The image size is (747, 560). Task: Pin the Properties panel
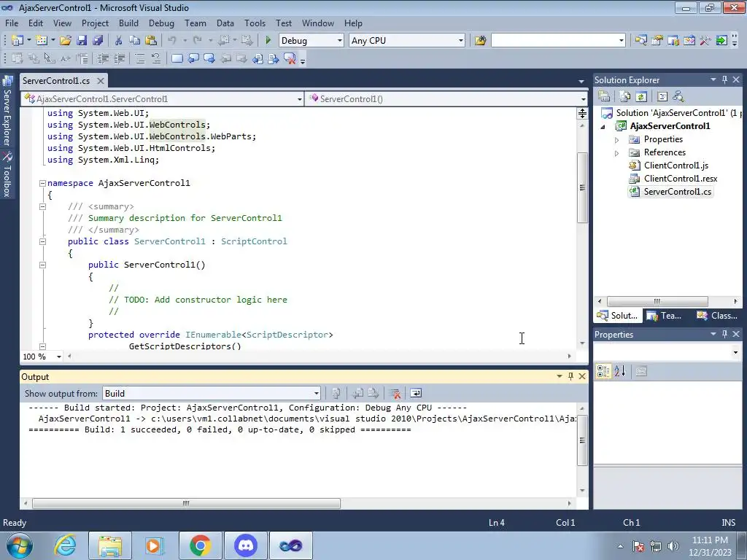[x=724, y=334]
